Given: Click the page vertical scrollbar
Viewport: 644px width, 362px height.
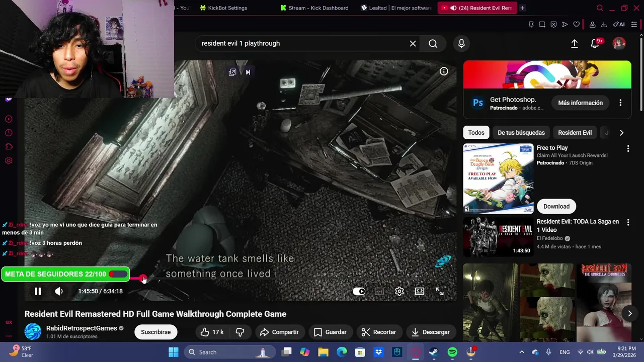Looking at the screenshot, I should (641, 75).
